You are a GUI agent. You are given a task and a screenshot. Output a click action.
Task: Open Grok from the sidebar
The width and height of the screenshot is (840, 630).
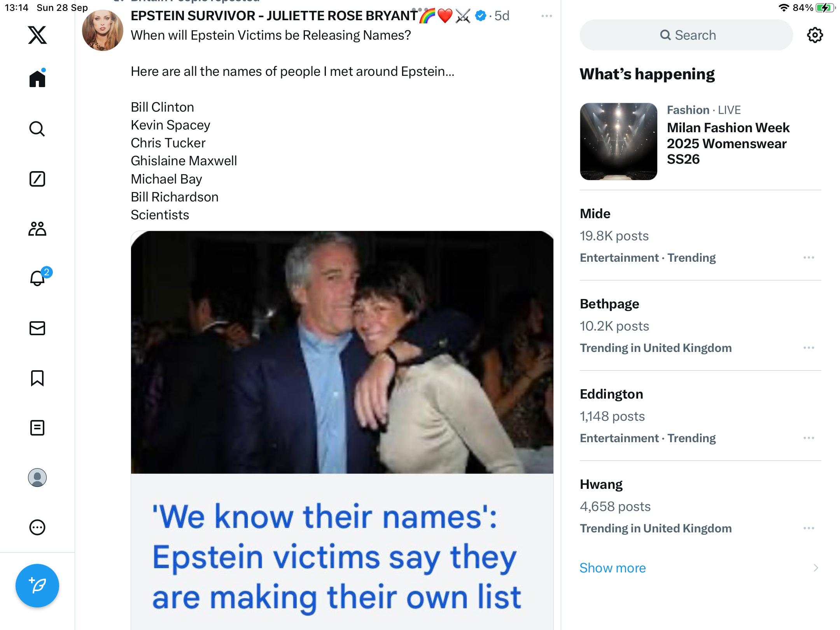click(37, 179)
